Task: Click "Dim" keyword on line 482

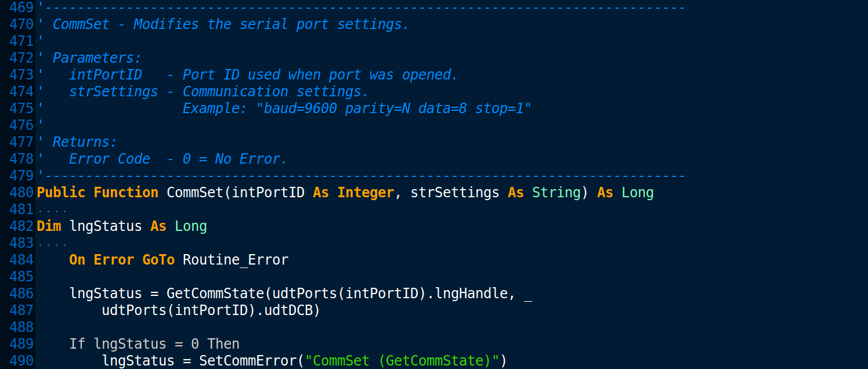Action: click(49, 226)
